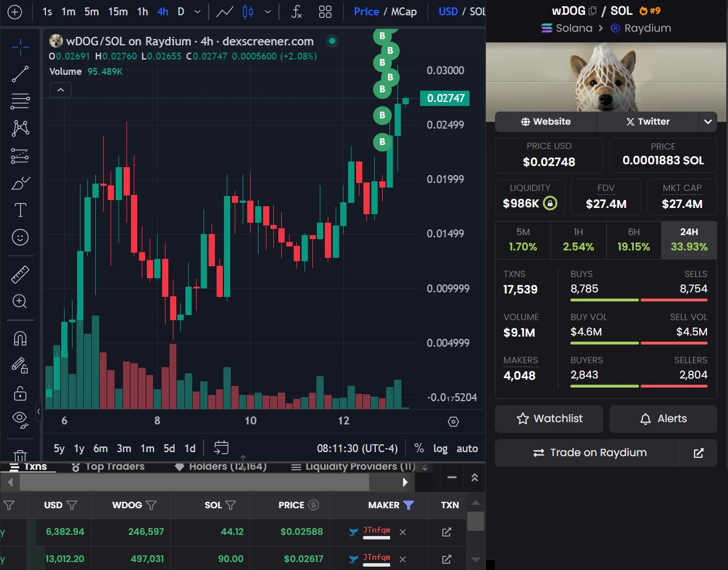This screenshot has height=570, width=728.
Task: Select the 5M price change tab
Action: click(x=523, y=240)
